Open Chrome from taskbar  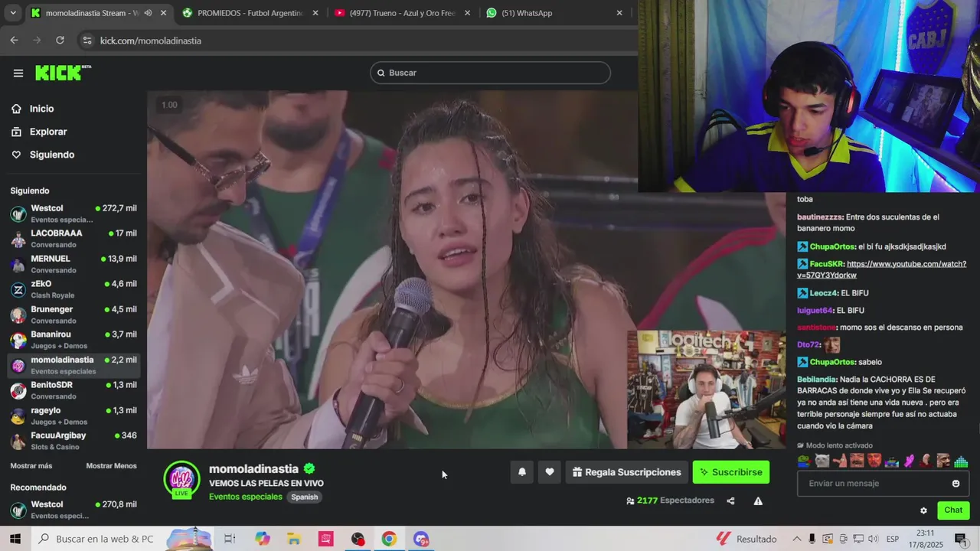pos(389,539)
